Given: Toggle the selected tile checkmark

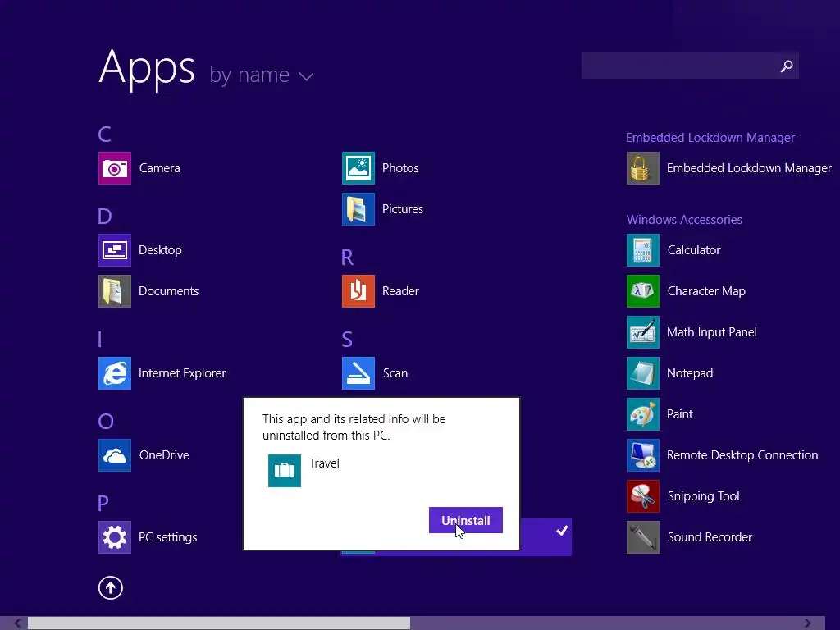Looking at the screenshot, I should [562, 531].
